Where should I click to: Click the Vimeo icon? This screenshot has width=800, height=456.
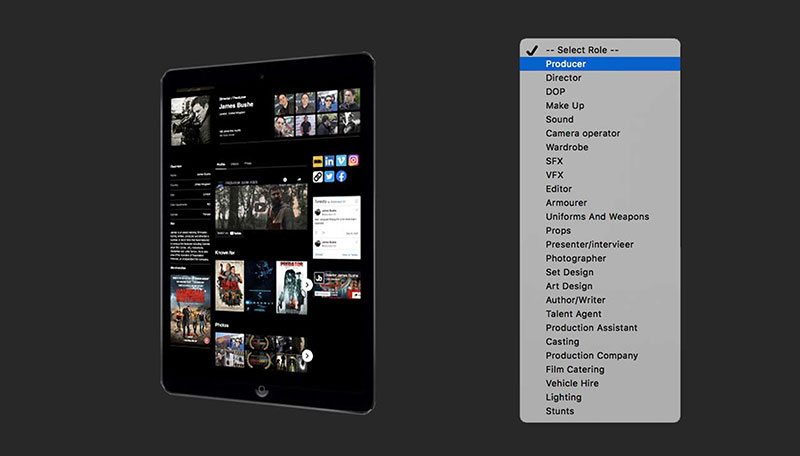pyautogui.click(x=341, y=161)
